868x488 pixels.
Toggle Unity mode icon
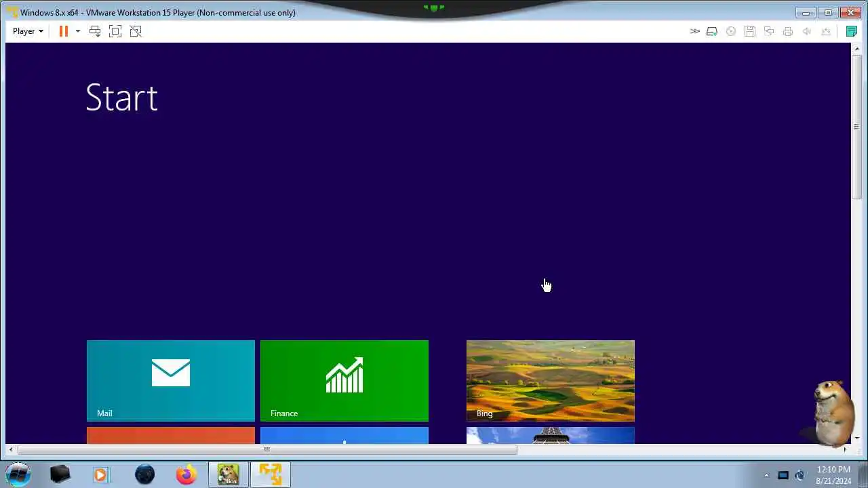click(x=136, y=31)
